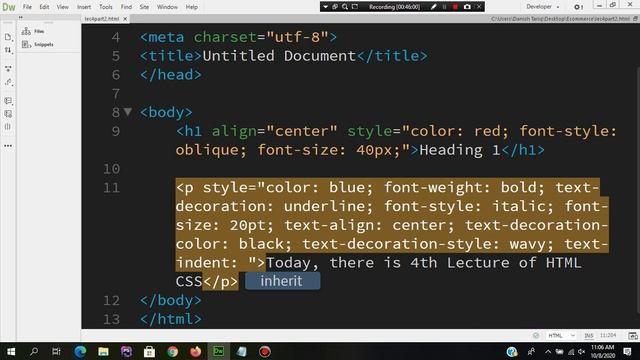Take a snapshot with recorder camera icon
This screenshot has width=640, height=360.
click(x=467, y=7)
